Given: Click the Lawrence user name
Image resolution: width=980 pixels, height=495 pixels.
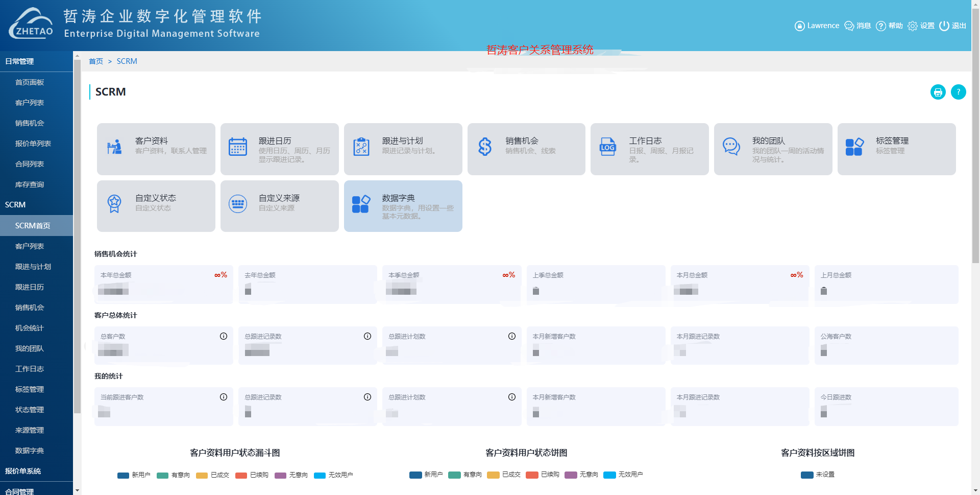Looking at the screenshot, I should [x=823, y=26].
